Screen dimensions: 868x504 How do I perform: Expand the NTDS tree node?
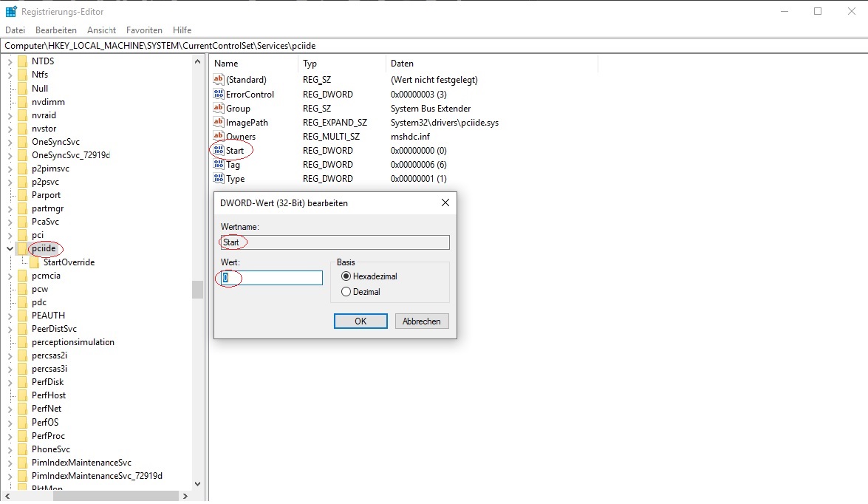point(10,61)
